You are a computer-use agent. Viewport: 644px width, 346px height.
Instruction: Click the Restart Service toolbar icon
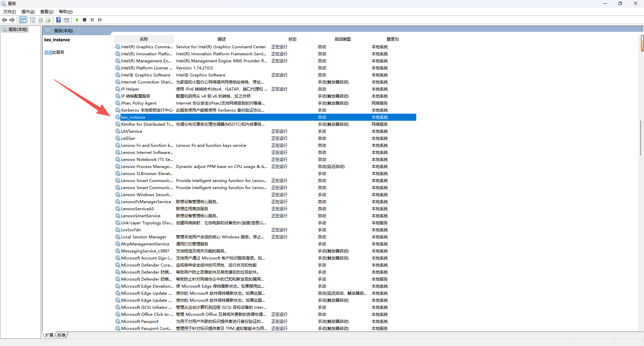(100, 20)
